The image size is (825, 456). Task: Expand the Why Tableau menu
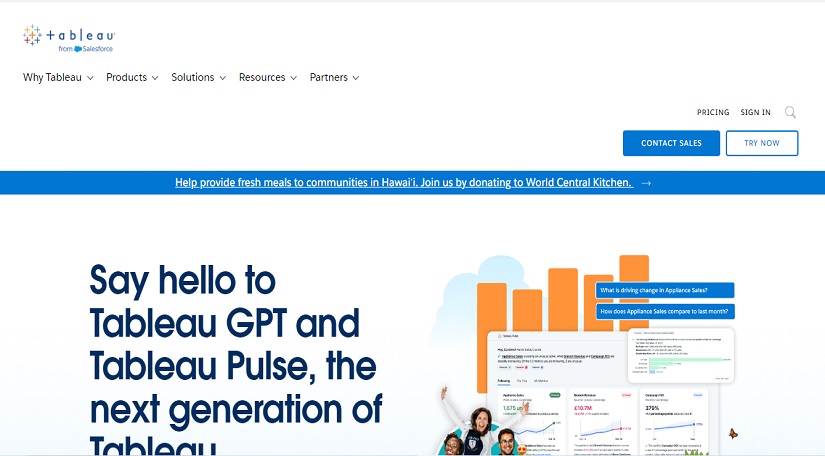click(58, 77)
